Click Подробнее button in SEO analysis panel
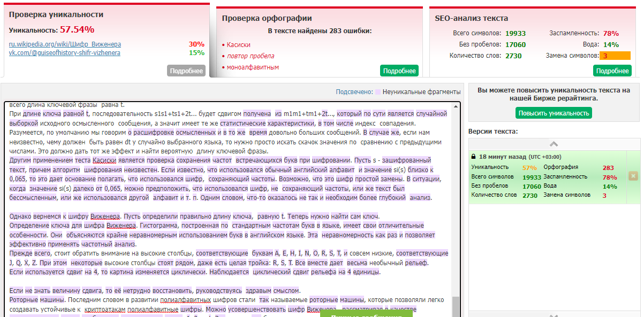Image resolution: width=644 pixels, height=317 pixels. (x=612, y=71)
